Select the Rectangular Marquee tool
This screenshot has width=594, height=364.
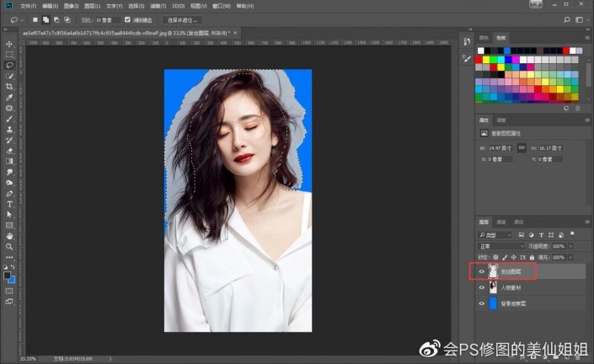pos(9,54)
